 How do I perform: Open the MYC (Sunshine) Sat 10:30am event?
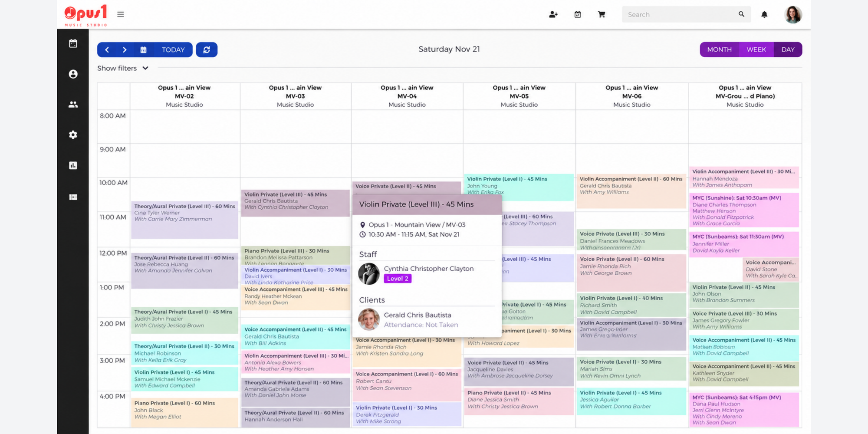(x=744, y=210)
